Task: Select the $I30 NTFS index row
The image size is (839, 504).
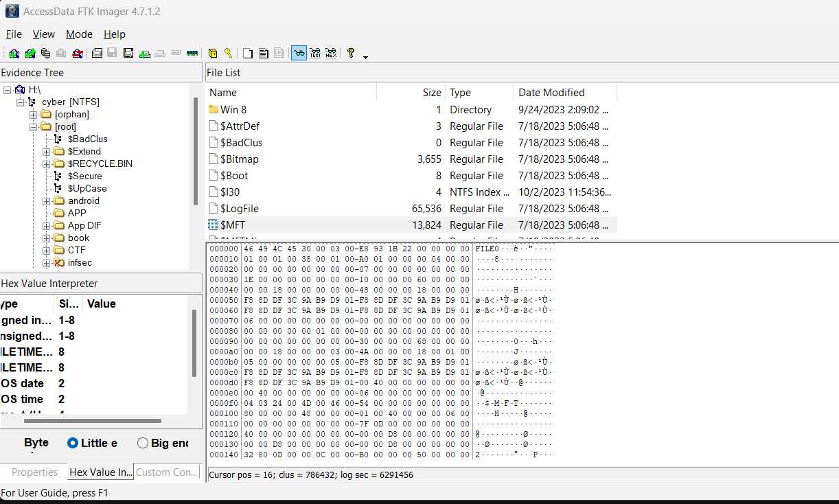Action: 411,192
